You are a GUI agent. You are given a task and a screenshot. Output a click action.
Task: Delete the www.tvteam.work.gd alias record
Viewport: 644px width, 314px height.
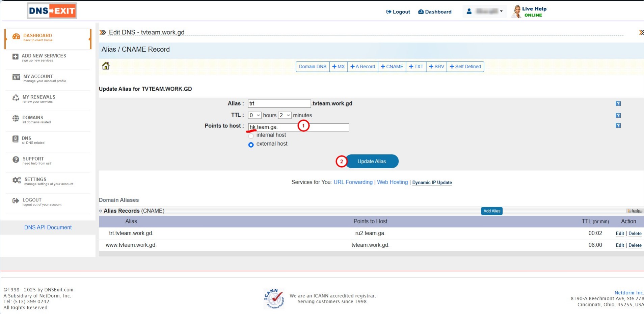635,245
